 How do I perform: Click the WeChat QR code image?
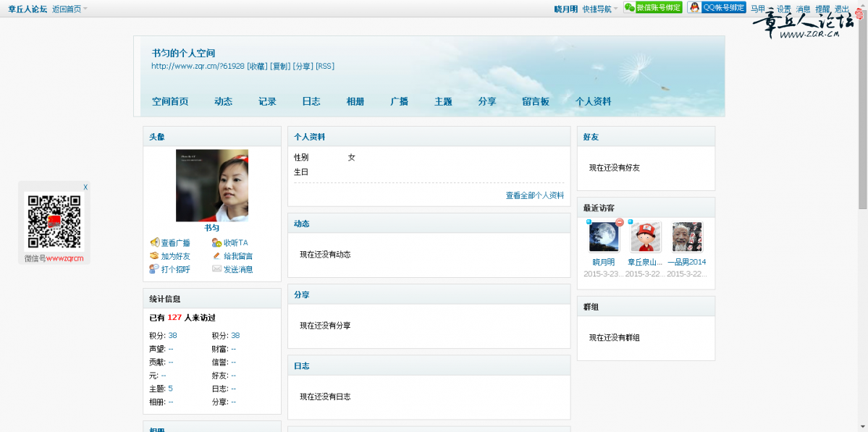(x=54, y=222)
